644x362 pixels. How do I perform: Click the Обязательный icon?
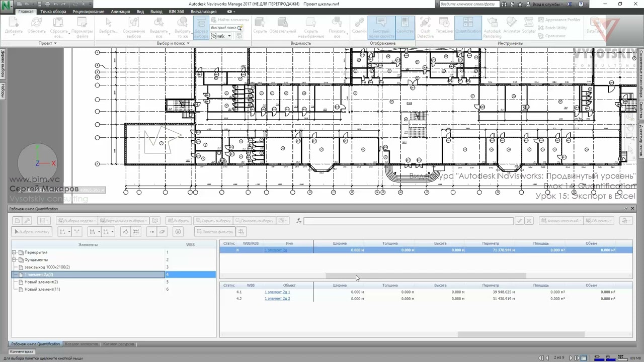pos(283,27)
